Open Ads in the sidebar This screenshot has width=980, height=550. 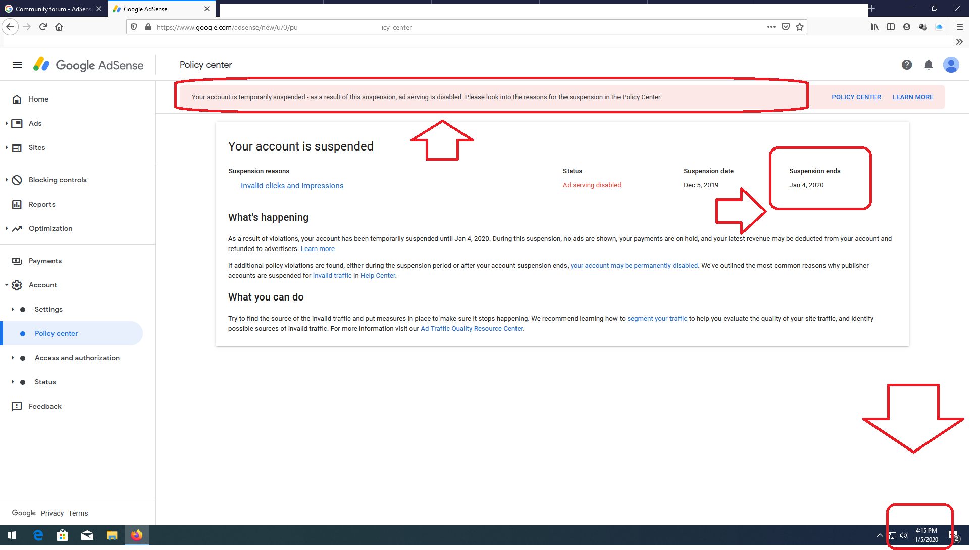35,123
